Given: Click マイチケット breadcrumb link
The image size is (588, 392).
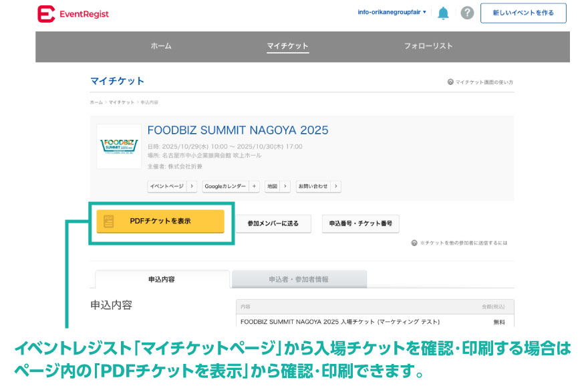Looking at the screenshot, I should tap(122, 102).
